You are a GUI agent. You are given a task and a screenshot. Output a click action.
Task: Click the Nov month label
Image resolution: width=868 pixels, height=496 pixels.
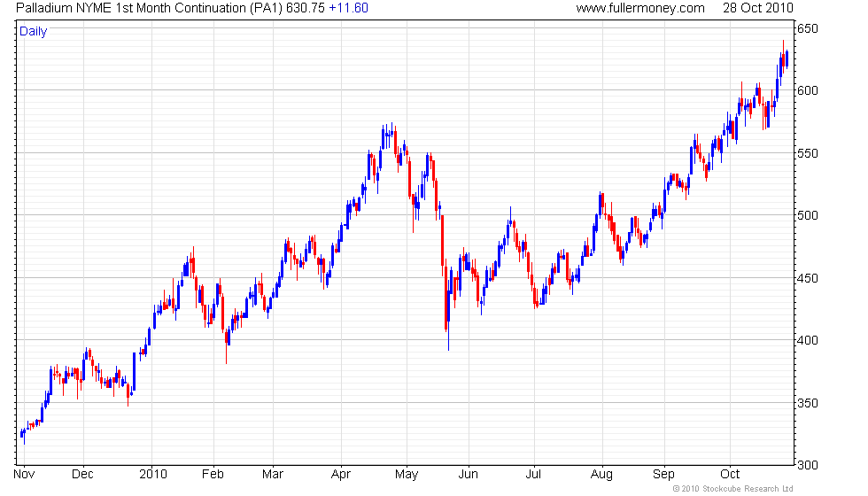pos(24,475)
